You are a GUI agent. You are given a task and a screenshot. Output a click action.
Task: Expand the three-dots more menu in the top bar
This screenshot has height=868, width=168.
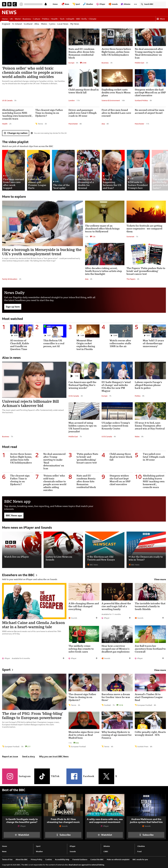tap(135, 4)
